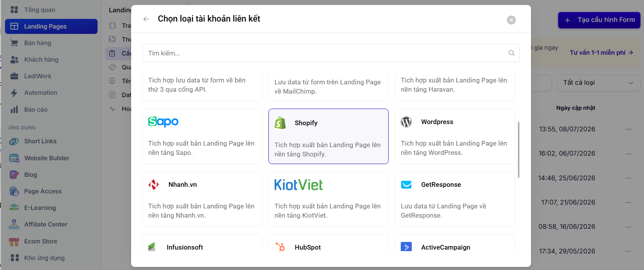Open the row menu for 17:34, 29/05/2026
Image resolution: width=644 pixels, height=270 pixels.
tap(629, 251)
